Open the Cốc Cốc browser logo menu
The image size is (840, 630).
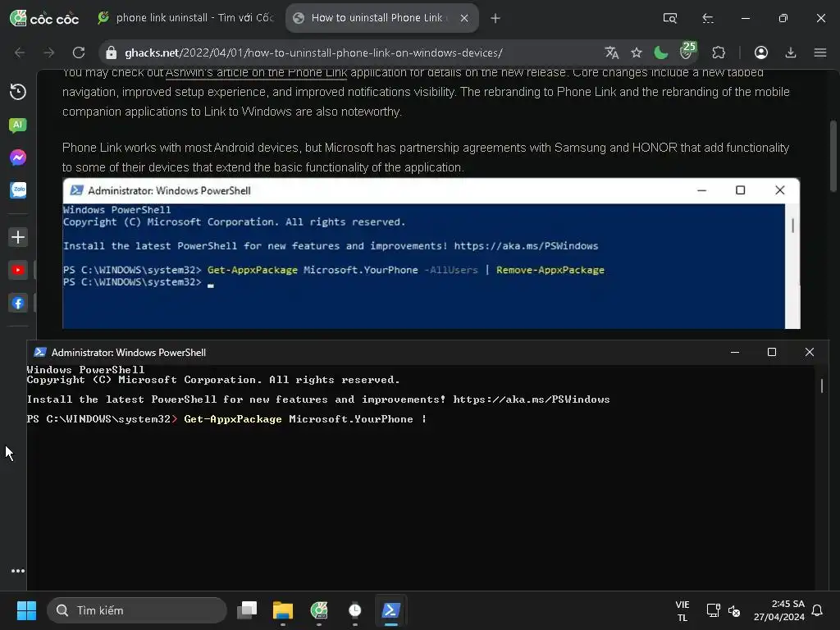tap(44, 18)
